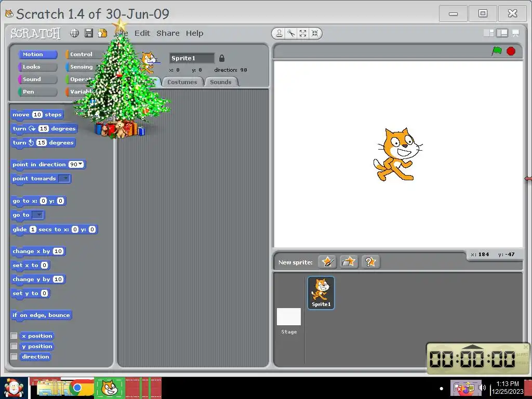Image resolution: width=532 pixels, height=399 pixels.
Task: Open the Help menu
Action: (x=194, y=33)
